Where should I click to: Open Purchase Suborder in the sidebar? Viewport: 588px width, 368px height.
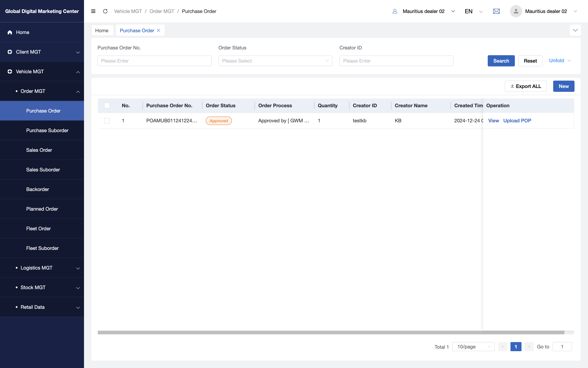(x=42, y=130)
